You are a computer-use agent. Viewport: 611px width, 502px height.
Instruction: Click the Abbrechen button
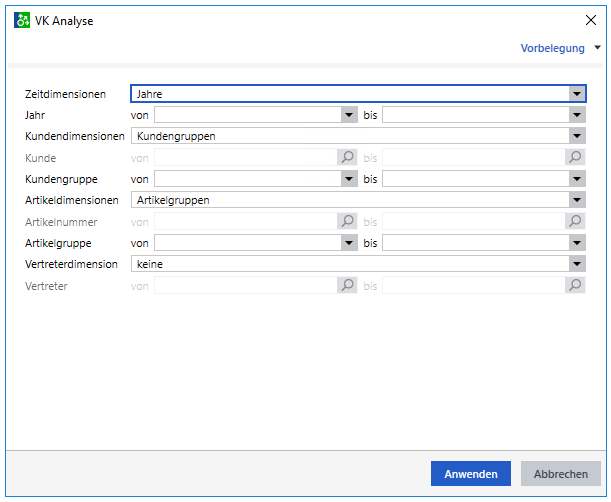(561, 474)
